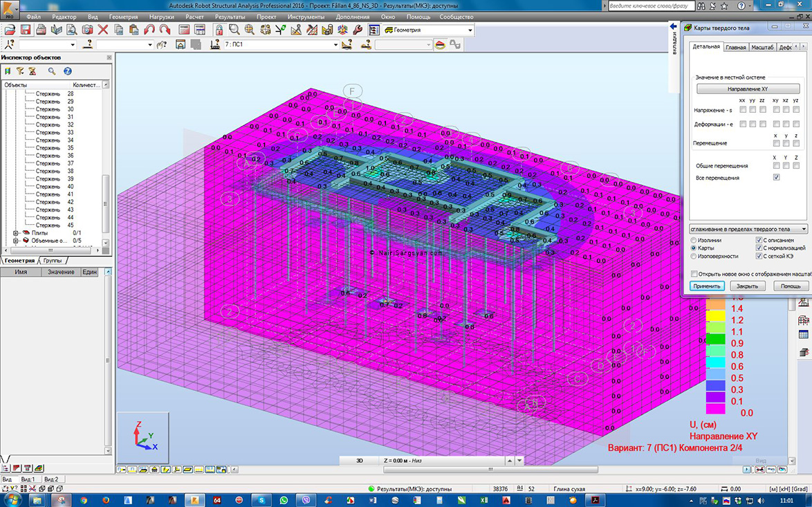
Task: Click the Screen capture camera icon
Action: click(87, 30)
